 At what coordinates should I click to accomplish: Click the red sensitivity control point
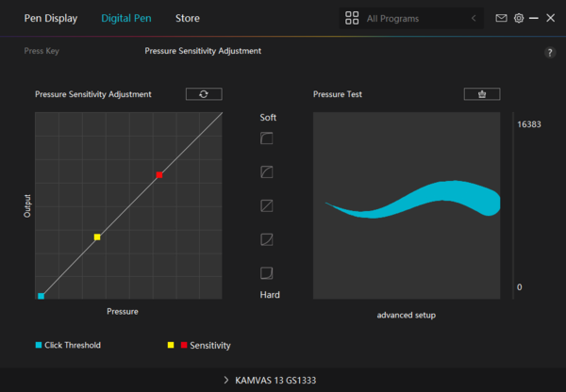159,175
